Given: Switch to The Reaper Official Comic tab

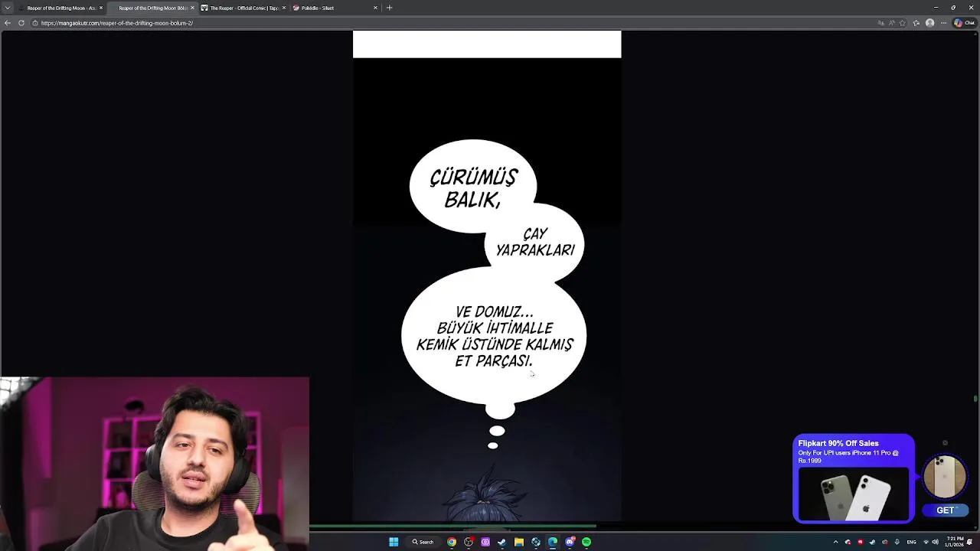Looking at the screenshot, I should 243,8.
